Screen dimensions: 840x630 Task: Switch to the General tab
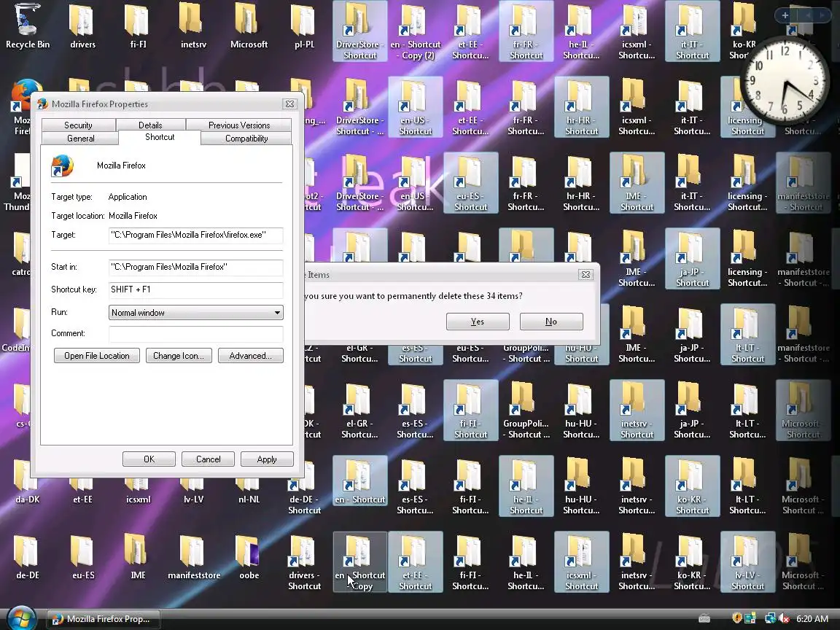80,139
